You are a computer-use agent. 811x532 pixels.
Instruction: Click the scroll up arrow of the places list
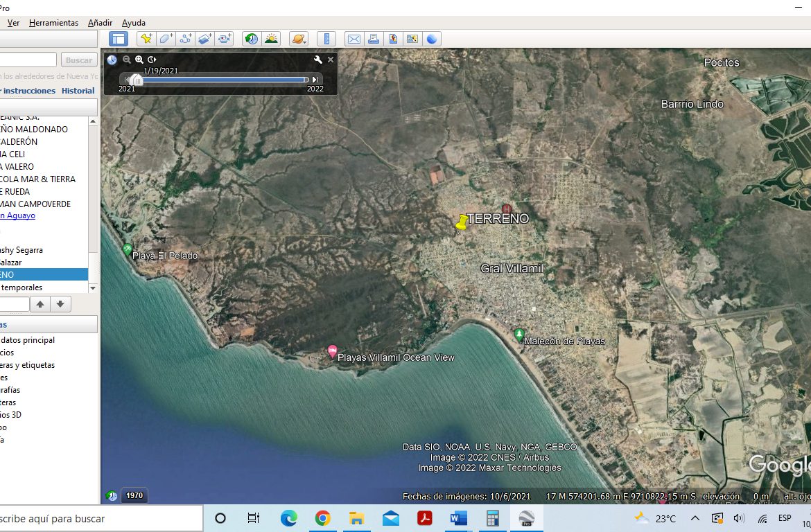pyautogui.click(x=93, y=121)
